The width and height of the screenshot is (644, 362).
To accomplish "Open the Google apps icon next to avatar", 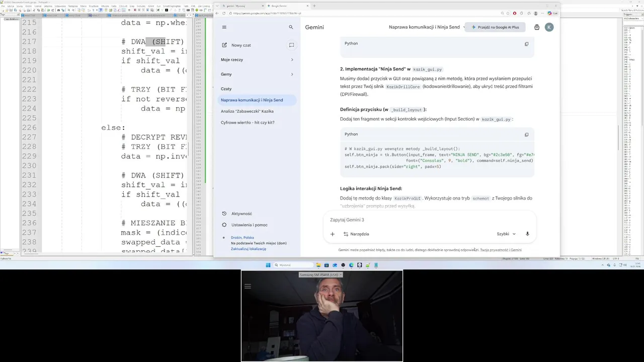I will [x=537, y=27].
